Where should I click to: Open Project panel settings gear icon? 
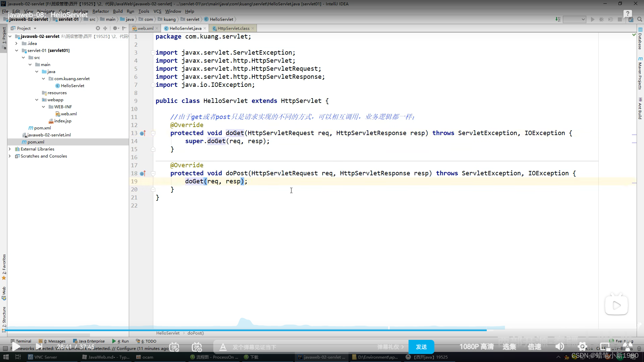115,28
